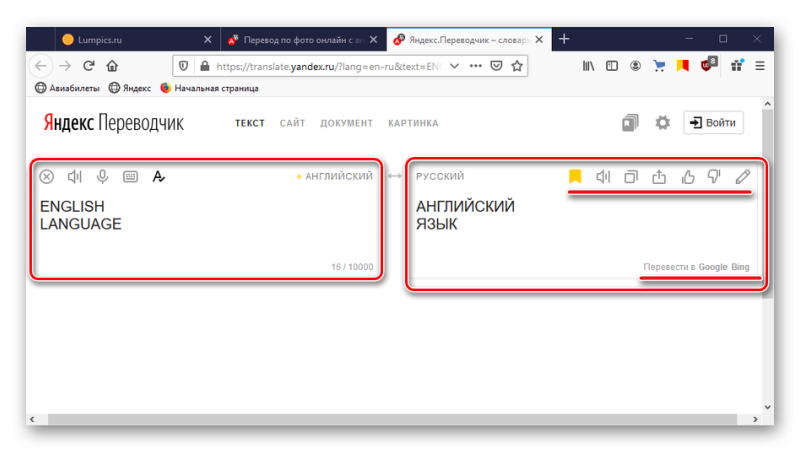Click the translate.yandex.ru address bar
This screenshot has height=465, width=800.
click(x=329, y=66)
